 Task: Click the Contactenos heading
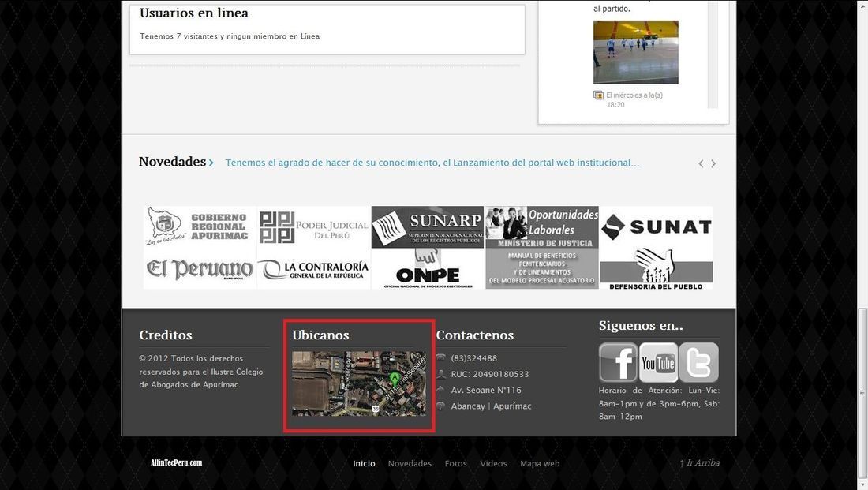475,335
